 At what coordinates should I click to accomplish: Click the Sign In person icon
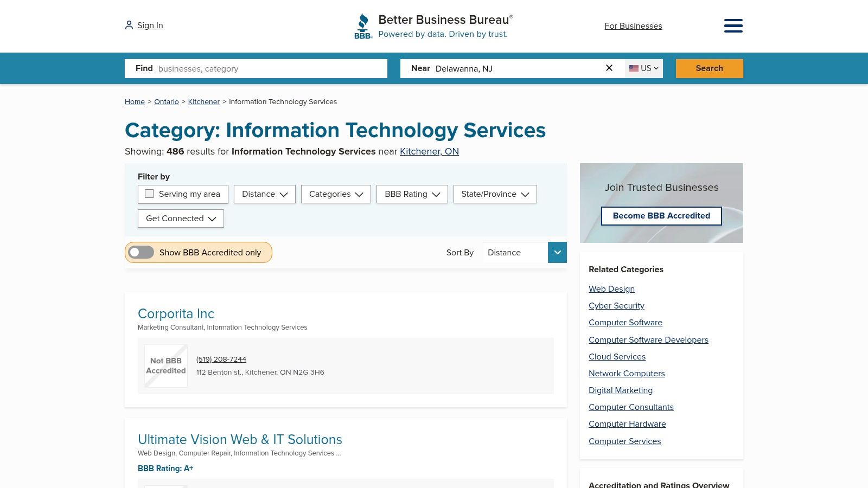click(x=129, y=24)
